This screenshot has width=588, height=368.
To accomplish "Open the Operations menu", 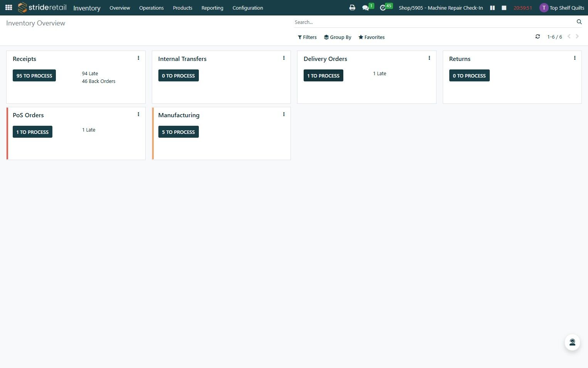I will (x=151, y=8).
